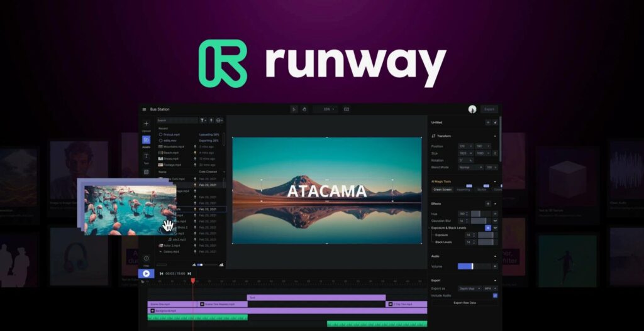
Task: Click Export Raw Data button
Action: click(x=465, y=303)
